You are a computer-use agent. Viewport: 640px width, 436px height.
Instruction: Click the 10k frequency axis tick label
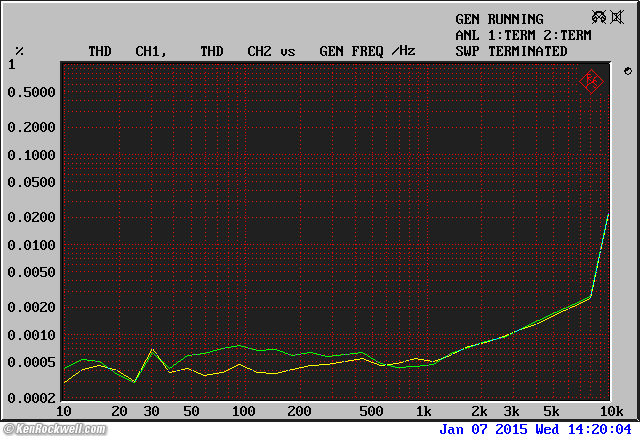610,411
